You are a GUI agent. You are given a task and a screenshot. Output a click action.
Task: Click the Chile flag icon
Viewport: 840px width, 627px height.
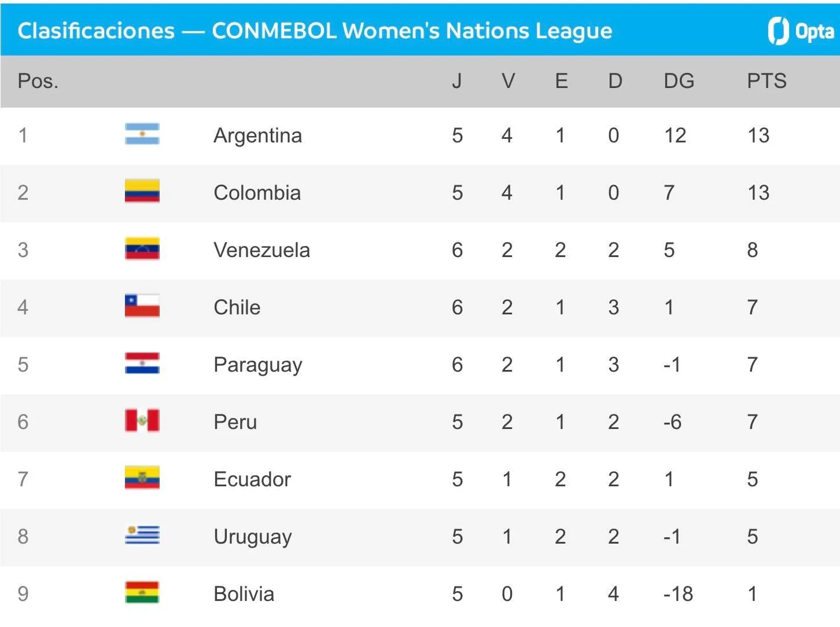pos(142,306)
